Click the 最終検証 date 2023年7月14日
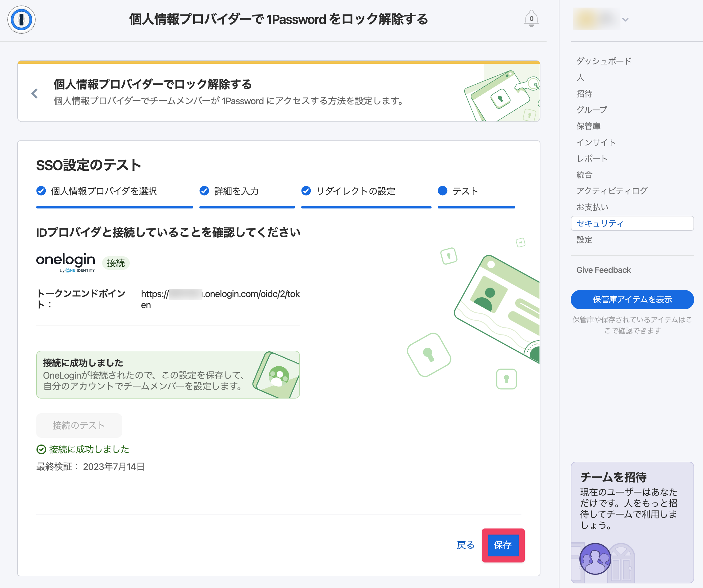Screen dimensions: 703x588 pyautogui.click(x=114, y=467)
